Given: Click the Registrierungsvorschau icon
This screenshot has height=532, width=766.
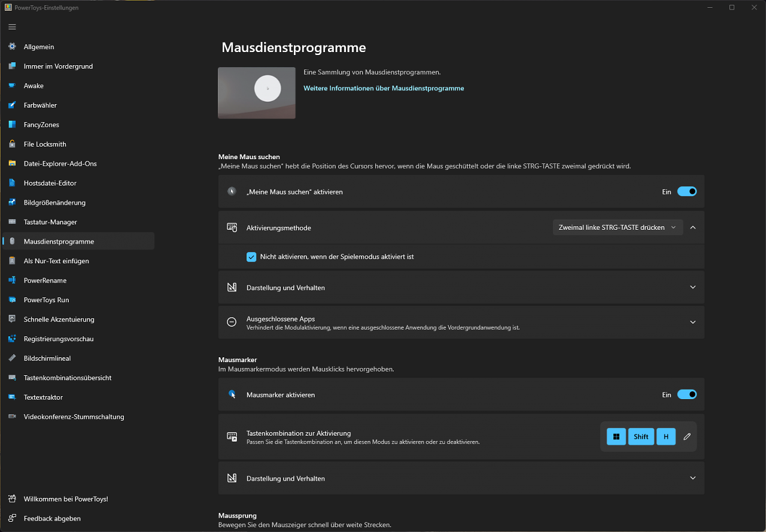Looking at the screenshot, I should 12,339.
